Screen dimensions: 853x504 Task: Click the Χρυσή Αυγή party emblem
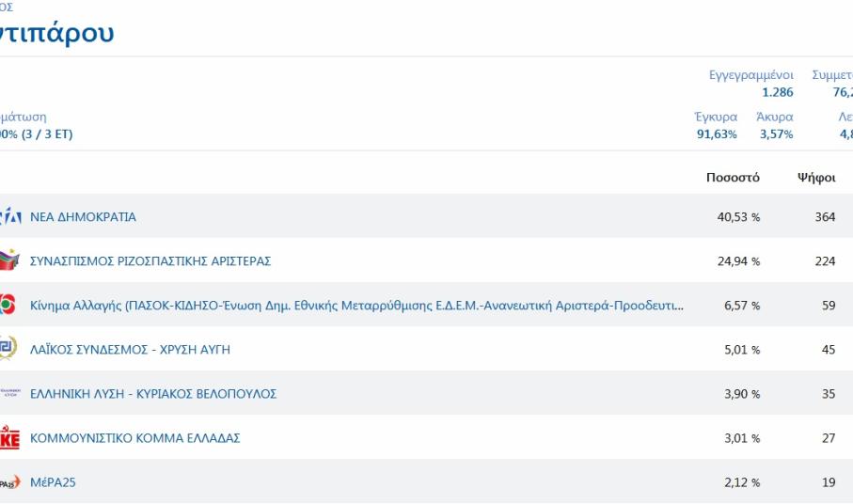[x=8, y=349]
